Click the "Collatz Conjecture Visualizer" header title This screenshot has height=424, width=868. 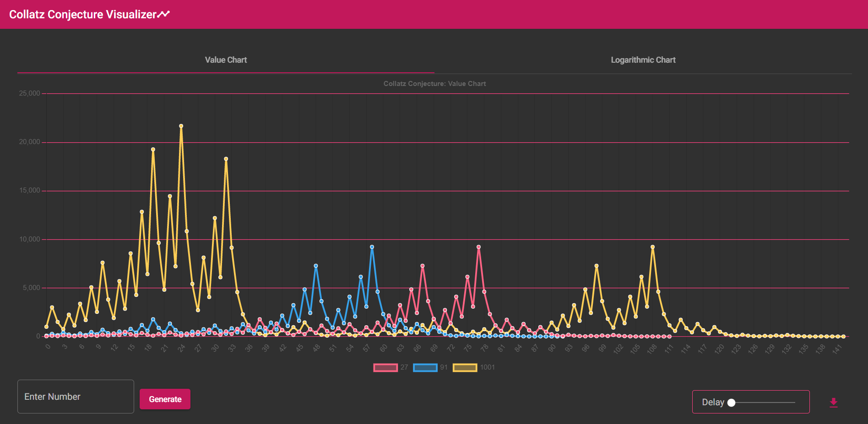[x=83, y=15]
